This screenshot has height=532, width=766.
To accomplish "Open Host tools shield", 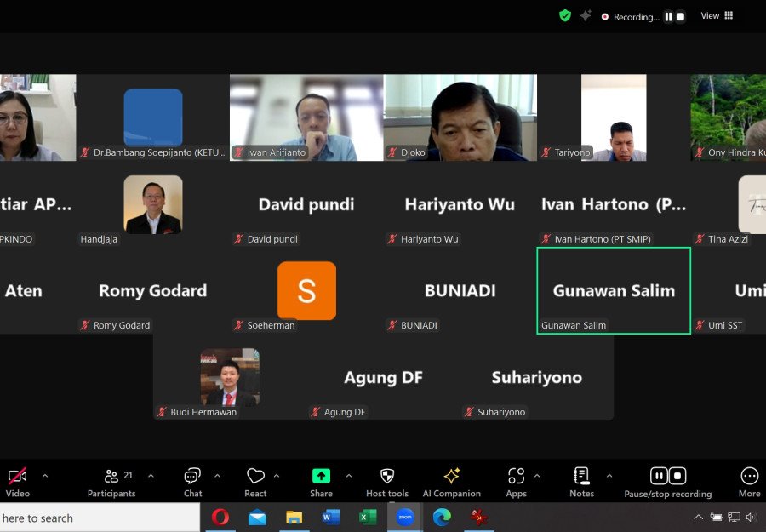I will point(387,482).
